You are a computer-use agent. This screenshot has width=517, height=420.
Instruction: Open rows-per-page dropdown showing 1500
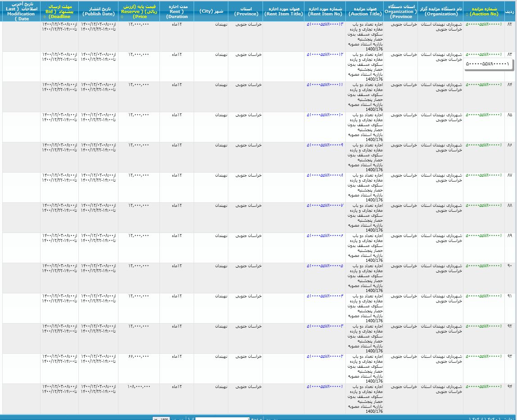(x=162, y=418)
